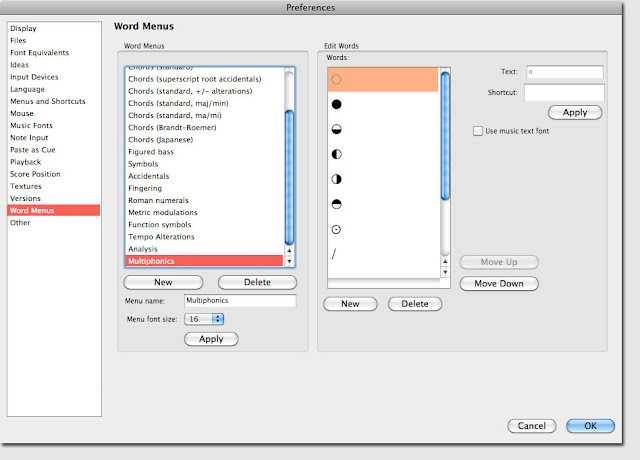Select the bottom-half-filled circle symbol
This screenshot has height=460, width=640.
336,129
